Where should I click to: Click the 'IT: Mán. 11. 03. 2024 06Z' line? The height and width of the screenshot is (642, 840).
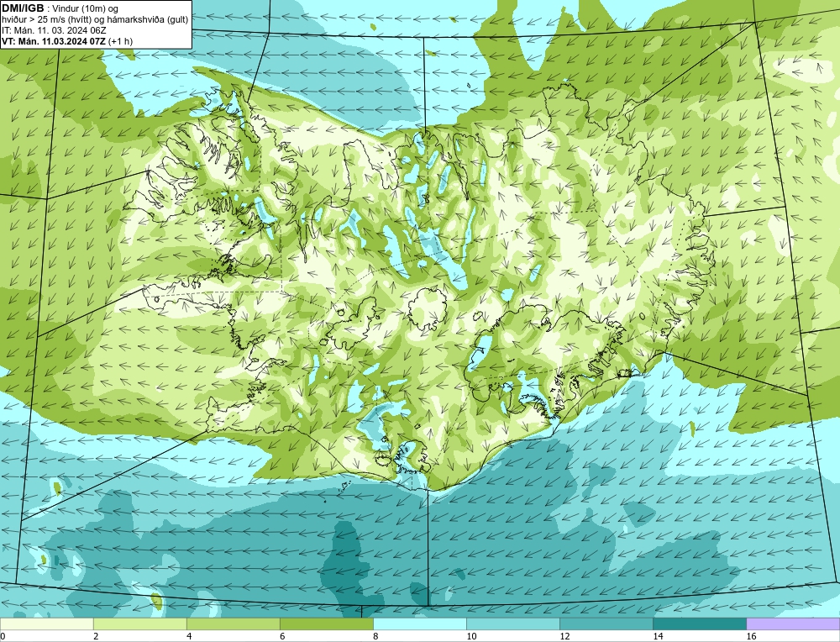pyautogui.click(x=54, y=30)
